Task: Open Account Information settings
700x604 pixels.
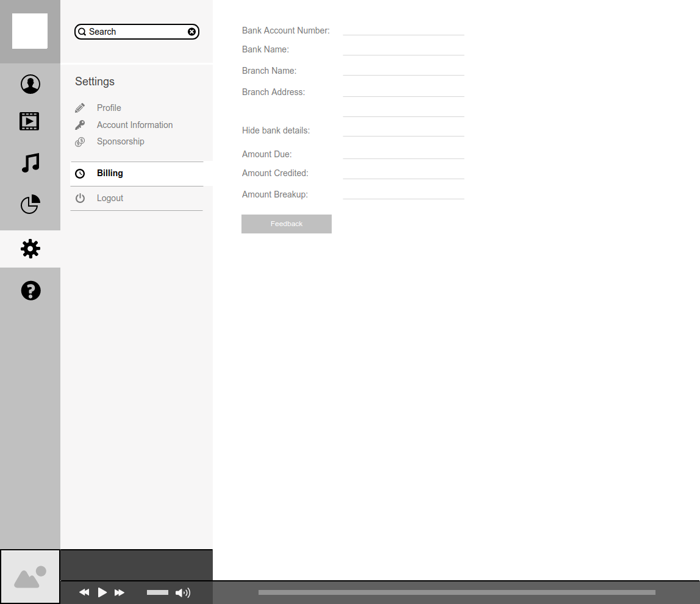Action: click(x=135, y=125)
